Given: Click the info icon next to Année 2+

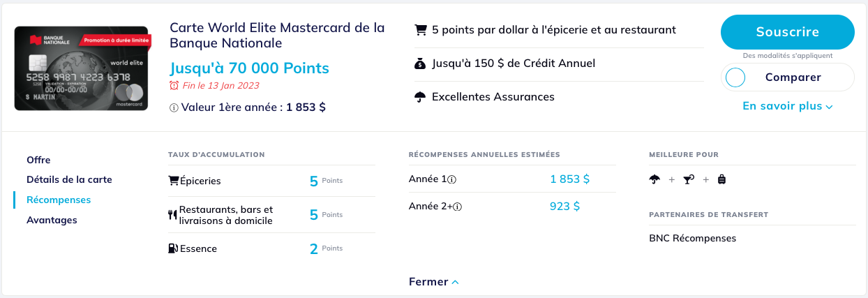Looking at the screenshot, I should click(458, 207).
